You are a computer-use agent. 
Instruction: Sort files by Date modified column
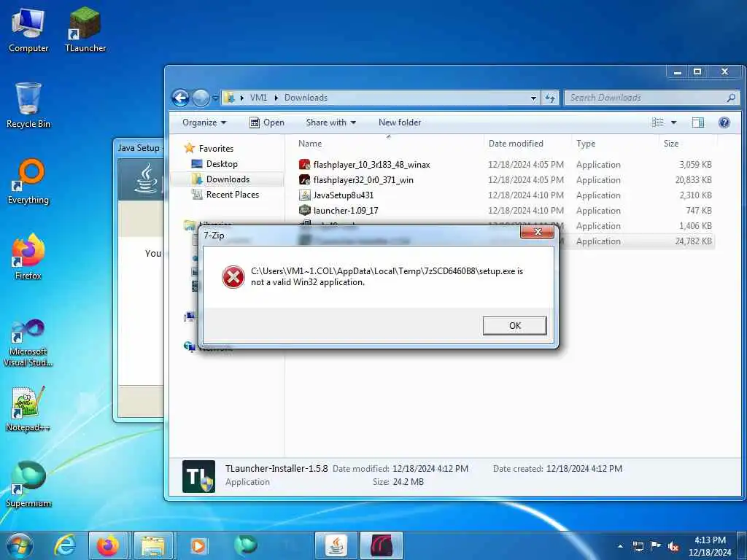527,144
